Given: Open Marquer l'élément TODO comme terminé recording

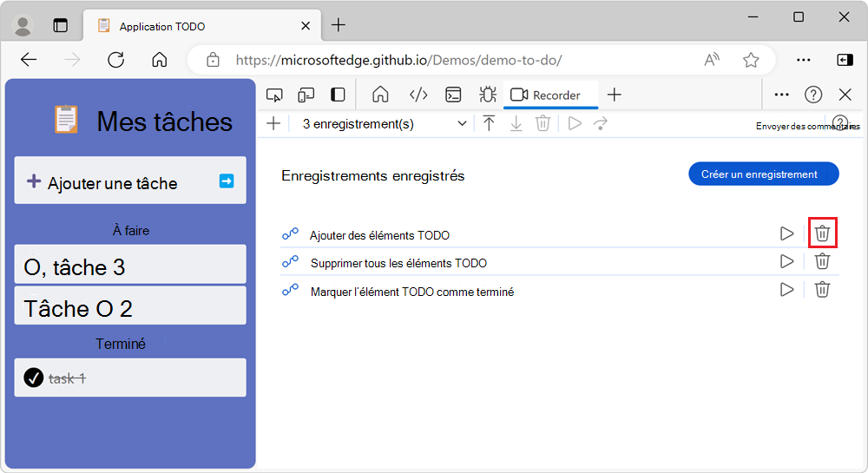Looking at the screenshot, I should point(411,292).
